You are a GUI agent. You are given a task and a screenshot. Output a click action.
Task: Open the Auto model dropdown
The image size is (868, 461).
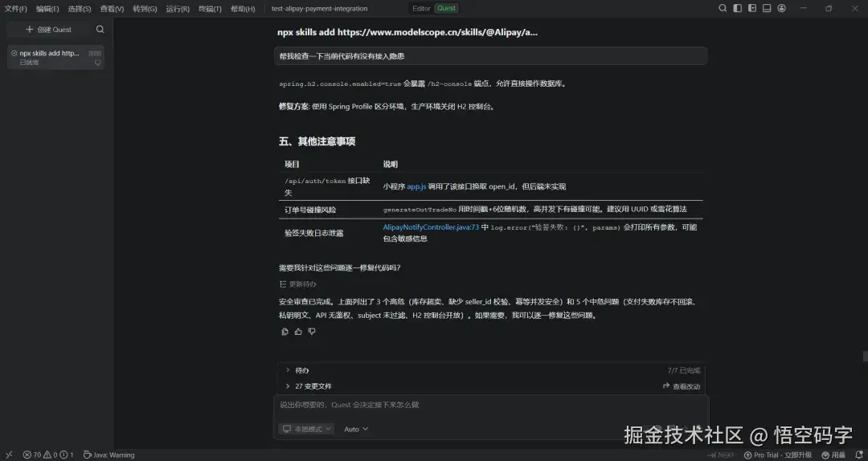tap(356, 430)
